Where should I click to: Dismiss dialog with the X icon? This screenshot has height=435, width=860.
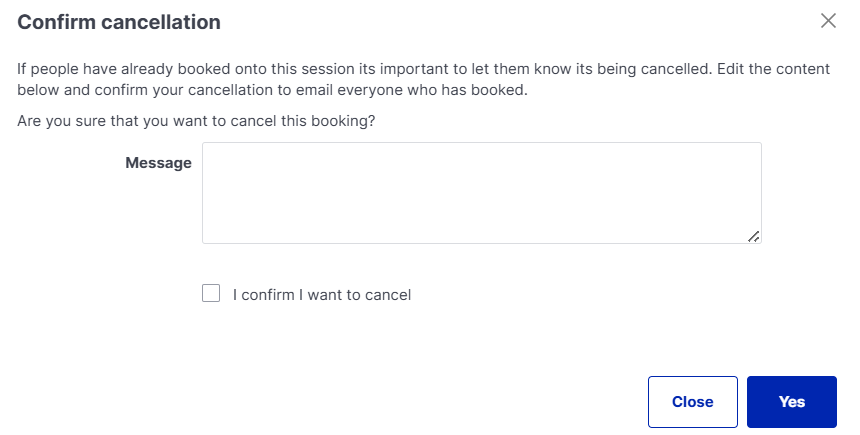click(x=828, y=21)
